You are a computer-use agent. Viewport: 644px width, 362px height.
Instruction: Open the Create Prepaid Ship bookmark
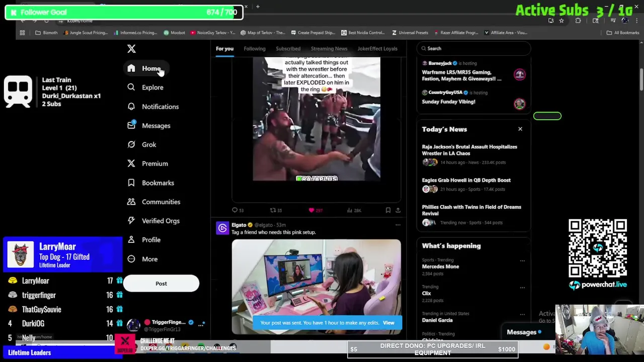[312, 33]
